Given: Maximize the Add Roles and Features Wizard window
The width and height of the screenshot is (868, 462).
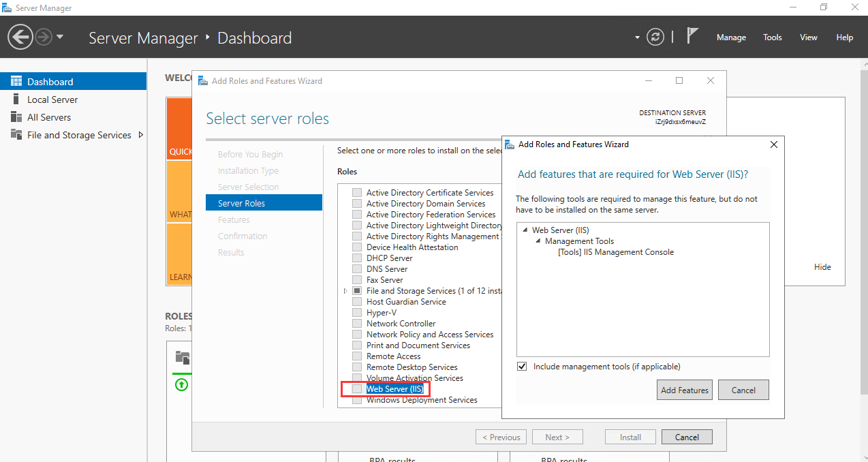Looking at the screenshot, I should 679,80.
